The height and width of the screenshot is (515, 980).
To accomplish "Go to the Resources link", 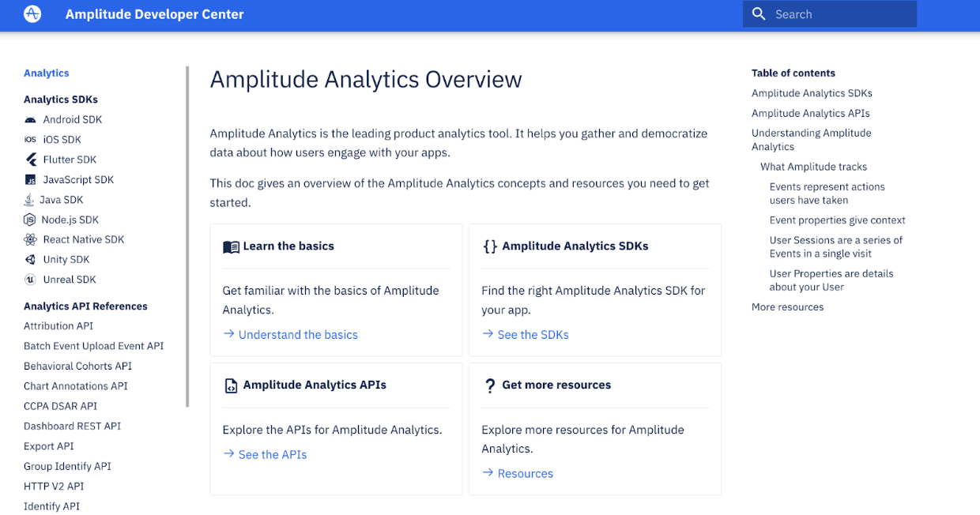I will [526, 474].
